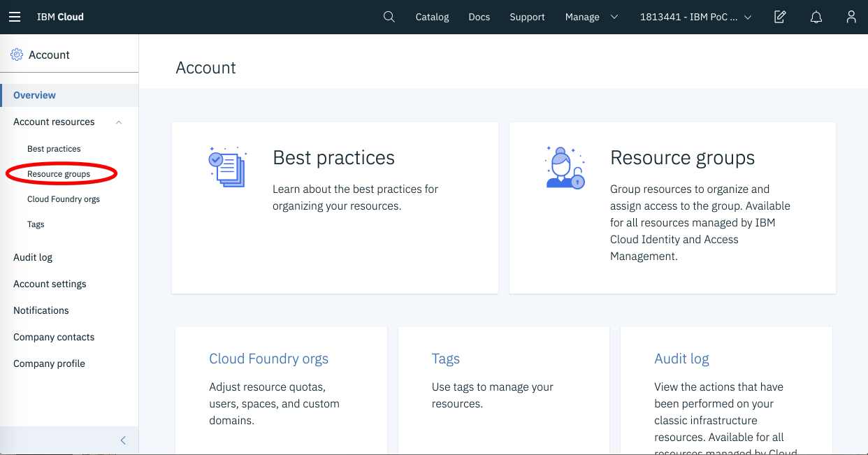Image resolution: width=868 pixels, height=455 pixels.
Task: Click the IBM Cloud logo text
Action: coord(60,17)
